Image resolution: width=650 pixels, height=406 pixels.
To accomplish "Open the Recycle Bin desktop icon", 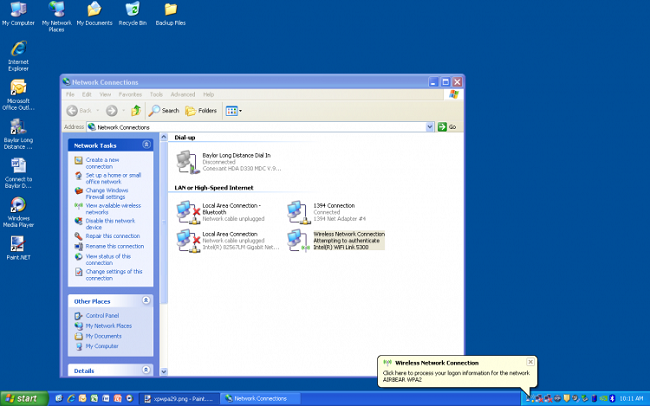I will coord(132,14).
